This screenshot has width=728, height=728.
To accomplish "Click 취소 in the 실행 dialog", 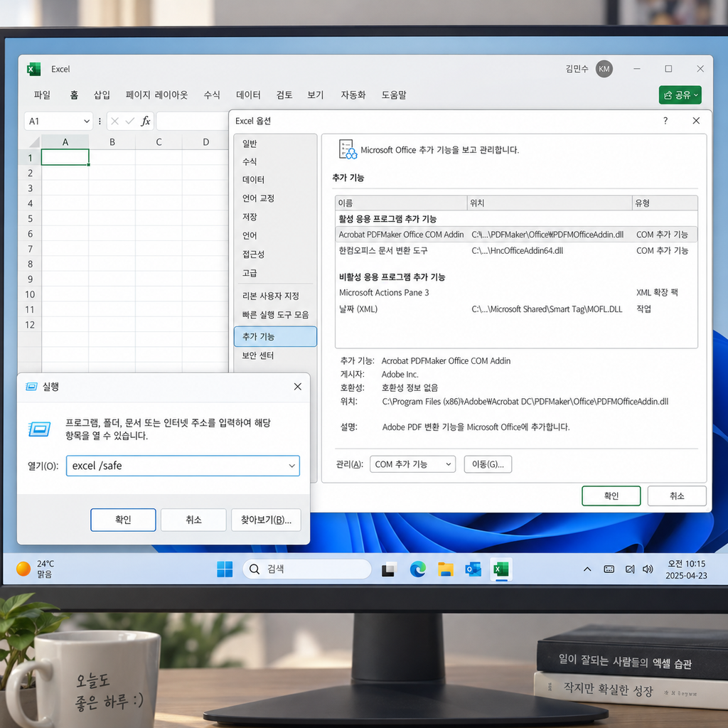I will [193, 520].
